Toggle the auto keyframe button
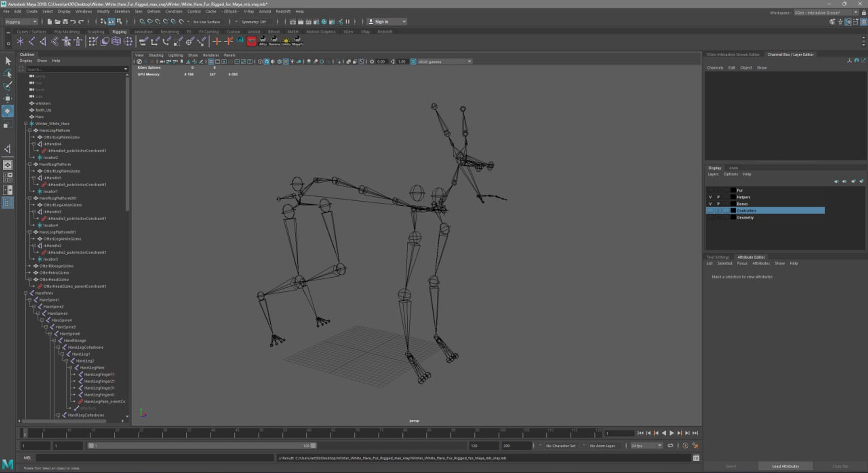Image resolution: width=868 pixels, height=473 pixels. 685,446
